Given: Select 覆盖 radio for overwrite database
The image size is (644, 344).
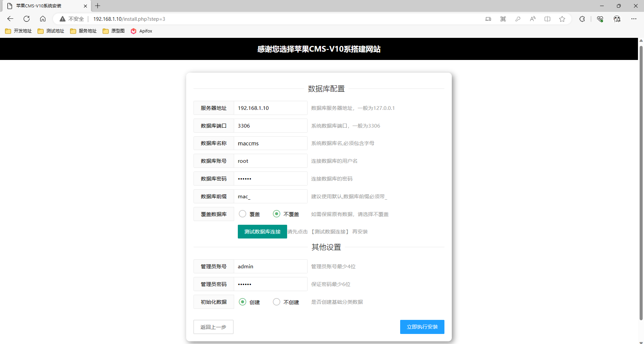Looking at the screenshot, I should (243, 214).
